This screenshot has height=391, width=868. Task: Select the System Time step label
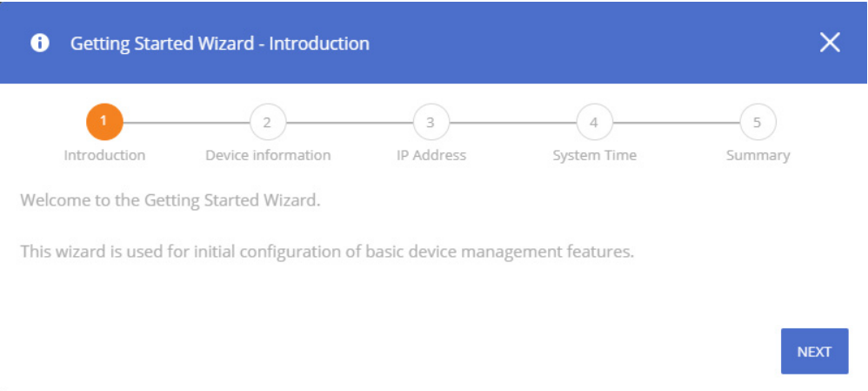(595, 155)
